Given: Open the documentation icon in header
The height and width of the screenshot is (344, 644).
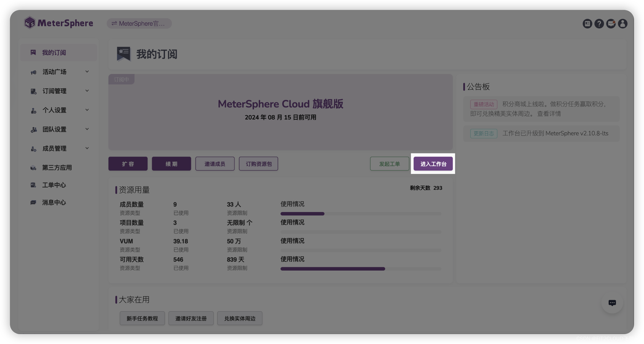Looking at the screenshot, I should 587,24.
